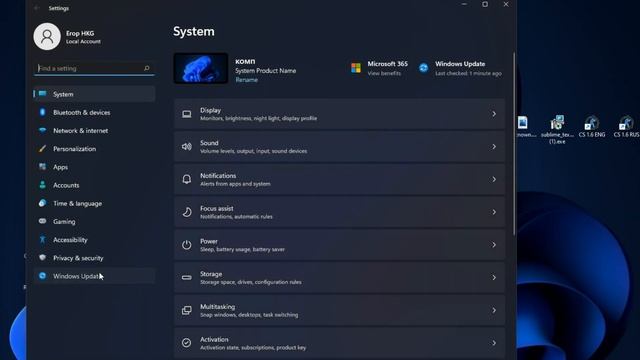This screenshot has width=640, height=360.
Task: Click the Rename link under computer name
Action: click(247, 80)
